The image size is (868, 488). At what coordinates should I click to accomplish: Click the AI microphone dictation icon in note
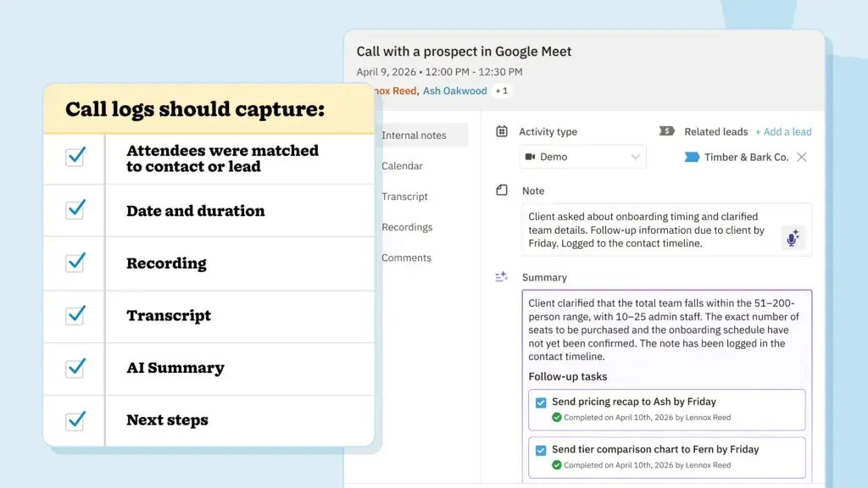click(x=793, y=238)
